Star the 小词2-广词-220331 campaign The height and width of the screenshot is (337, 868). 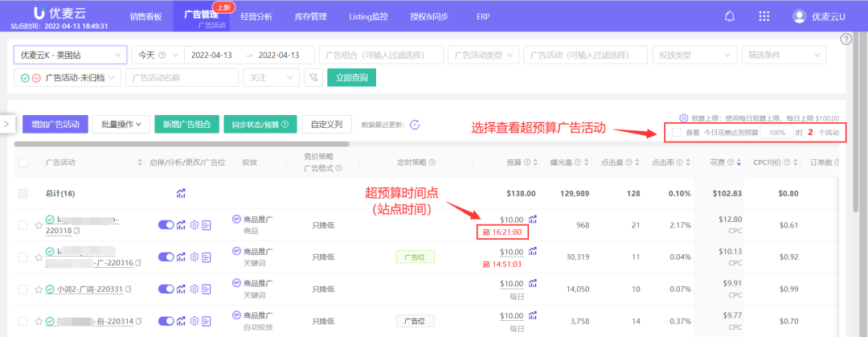point(39,290)
